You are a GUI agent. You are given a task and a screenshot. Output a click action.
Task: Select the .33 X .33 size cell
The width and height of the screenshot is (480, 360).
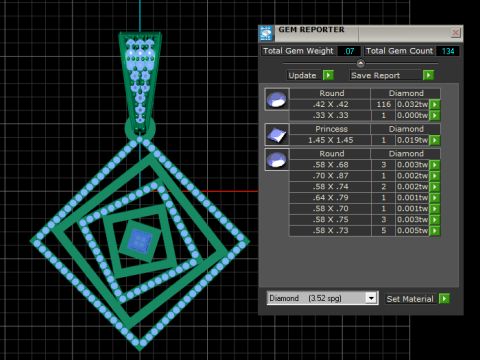[x=330, y=115]
